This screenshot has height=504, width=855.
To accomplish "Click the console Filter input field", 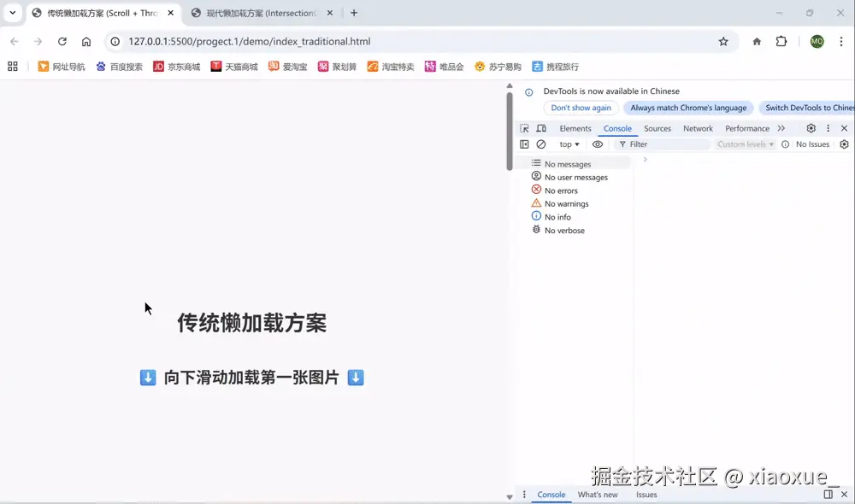I will pyautogui.click(x=658, y=144).
